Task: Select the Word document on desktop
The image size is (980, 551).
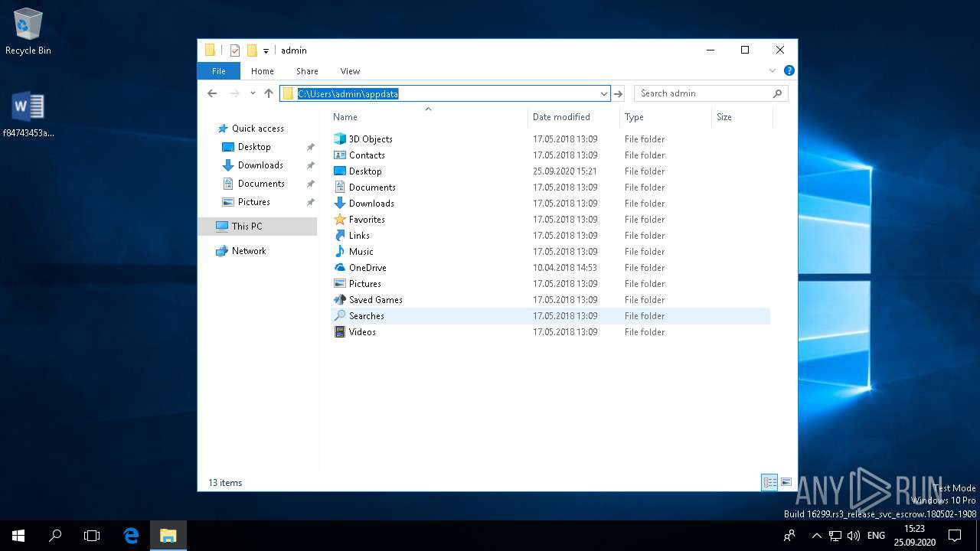Action: coord(28,114)
